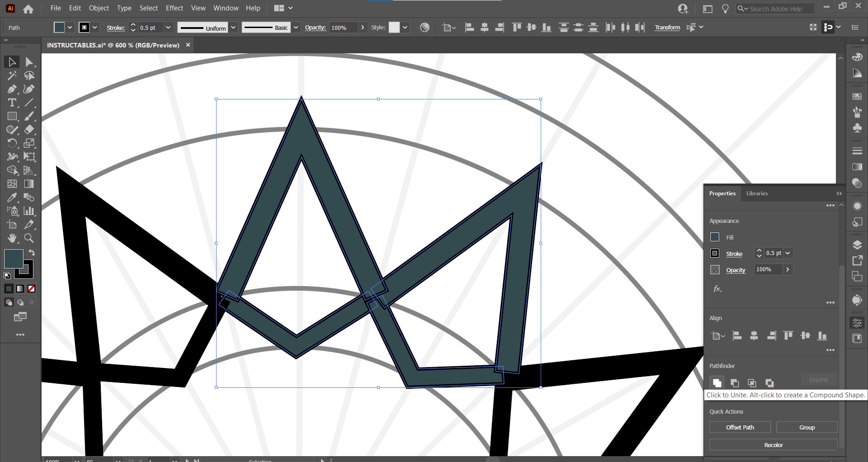868x462 pixels.
Task: Choose the Rotate tool
Action: point(12,143)
